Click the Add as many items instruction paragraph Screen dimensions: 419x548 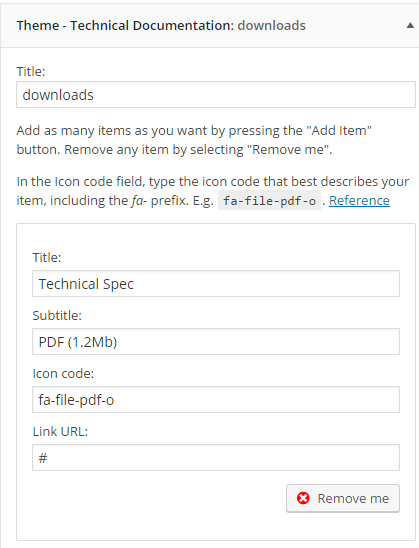194,140
